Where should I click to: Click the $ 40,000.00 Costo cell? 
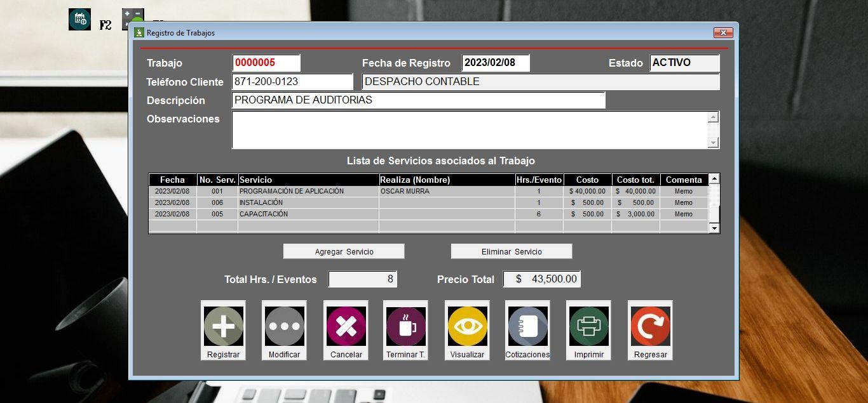[x=587, y=191]
